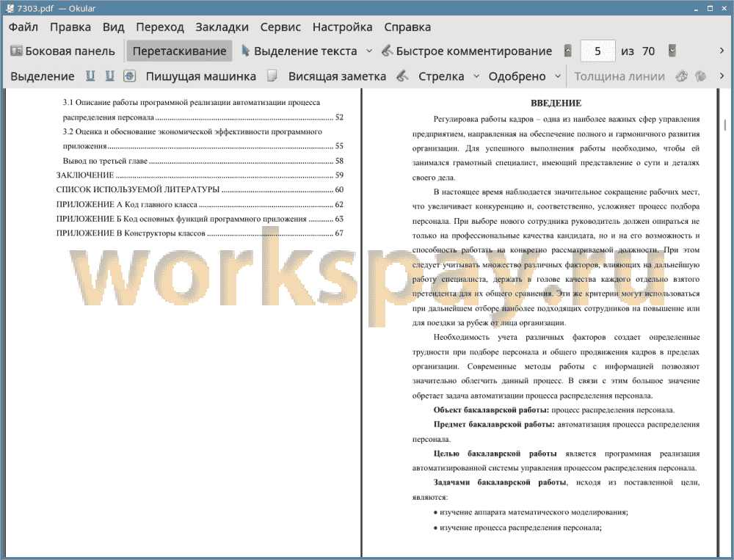734x560 pixels.
Task: Click the Толщина линии line width control
Action: 619,76
